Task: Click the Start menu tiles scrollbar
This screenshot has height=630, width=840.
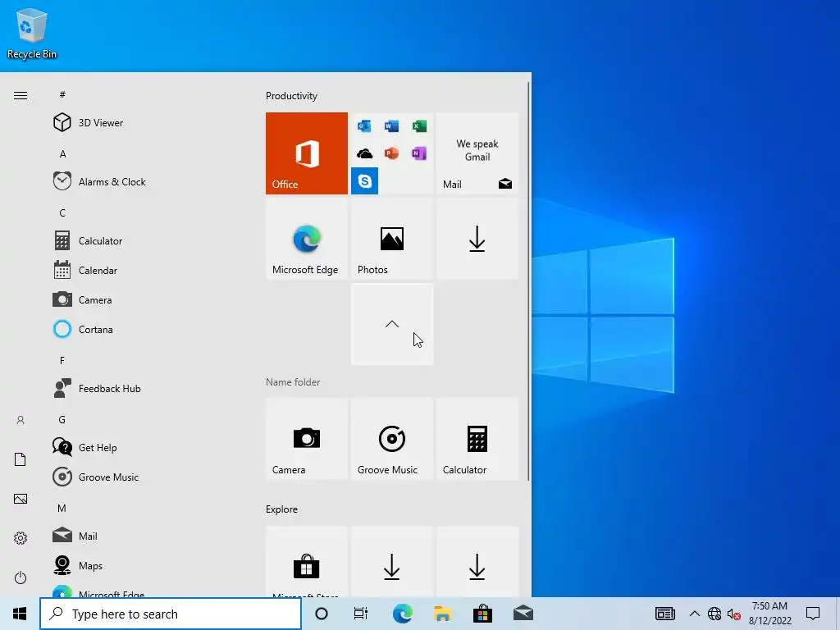Action: pos(529,281)
